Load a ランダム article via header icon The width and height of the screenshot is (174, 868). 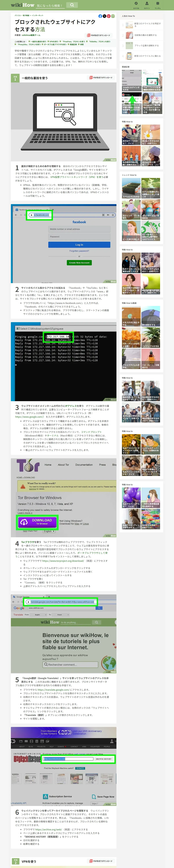pyautogui.click(x=158, y=5)
